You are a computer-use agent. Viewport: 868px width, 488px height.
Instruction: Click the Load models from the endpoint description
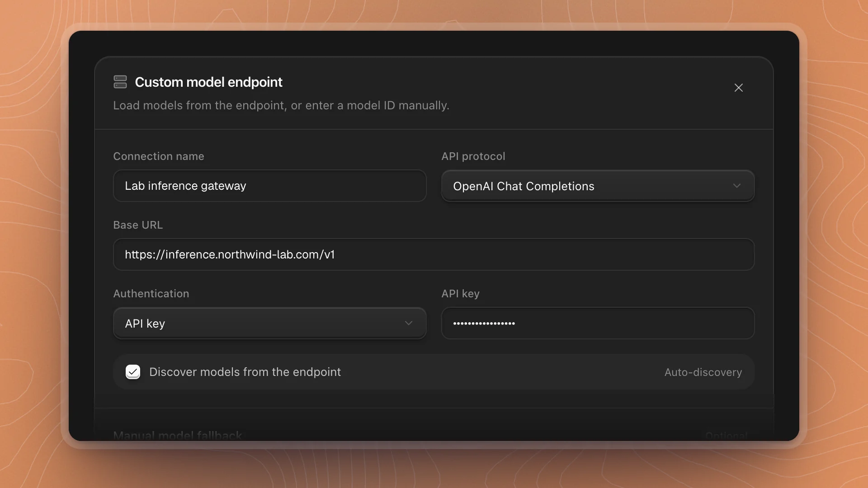(281, 105)
